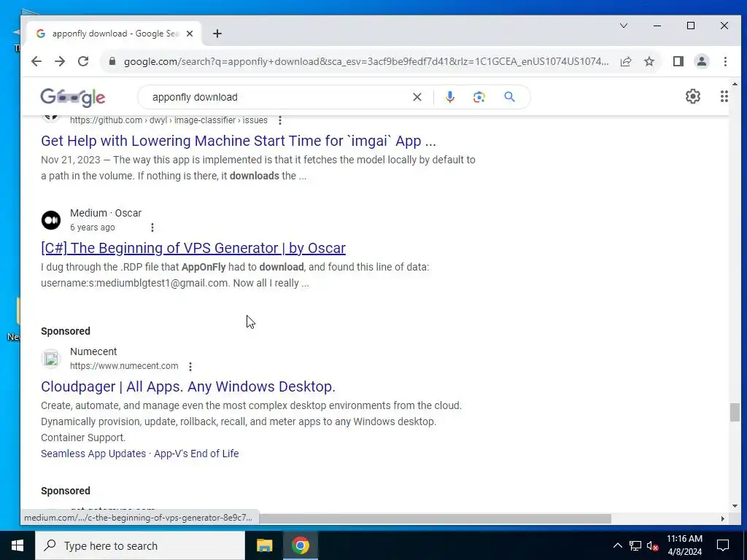Open Chrome side panel

pyautogui.click(x=678, y=61)
